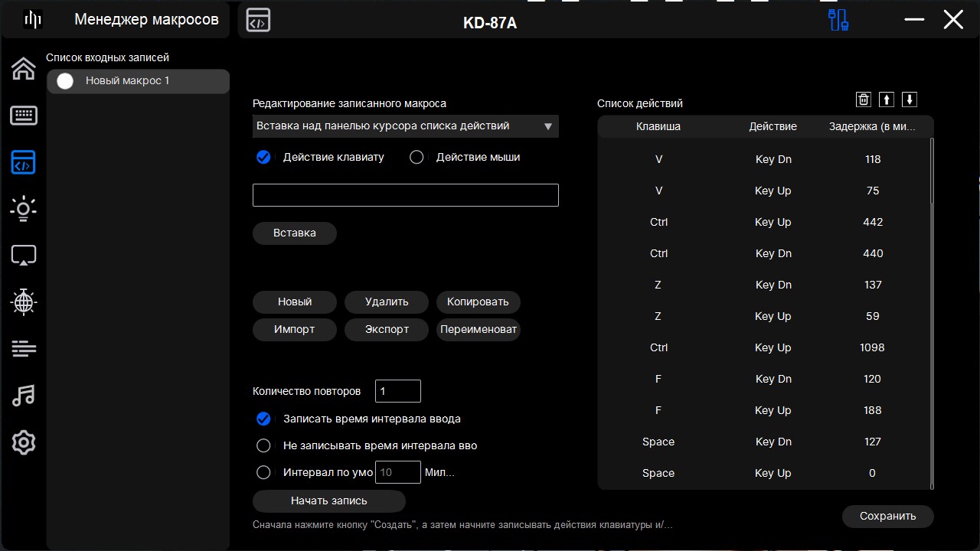980x551 pixels.
Task: Open the globe network sidebar icon
Action: click(24, 302)
